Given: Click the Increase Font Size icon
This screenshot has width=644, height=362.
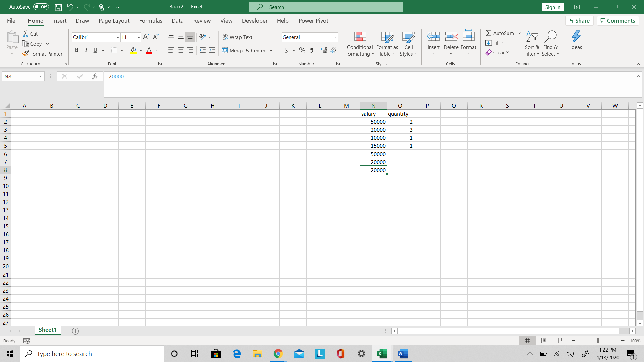Looking at the screenshot, I should [146, 37].
